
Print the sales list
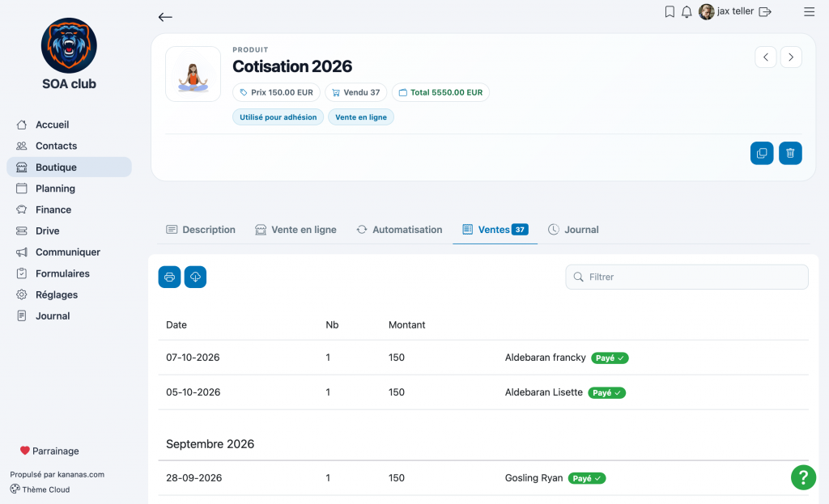pos(170,277)
